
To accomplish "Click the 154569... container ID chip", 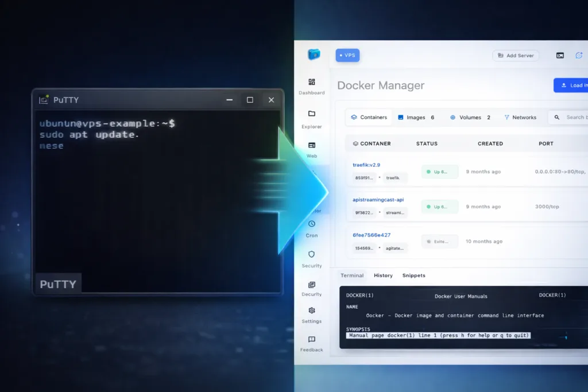I will 363,248.
